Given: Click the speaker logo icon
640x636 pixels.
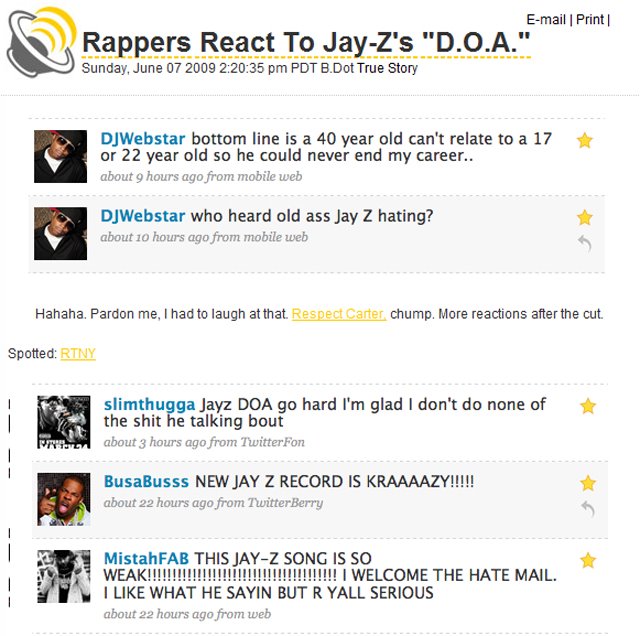Looking at the screenshot, I should [42, 42].
